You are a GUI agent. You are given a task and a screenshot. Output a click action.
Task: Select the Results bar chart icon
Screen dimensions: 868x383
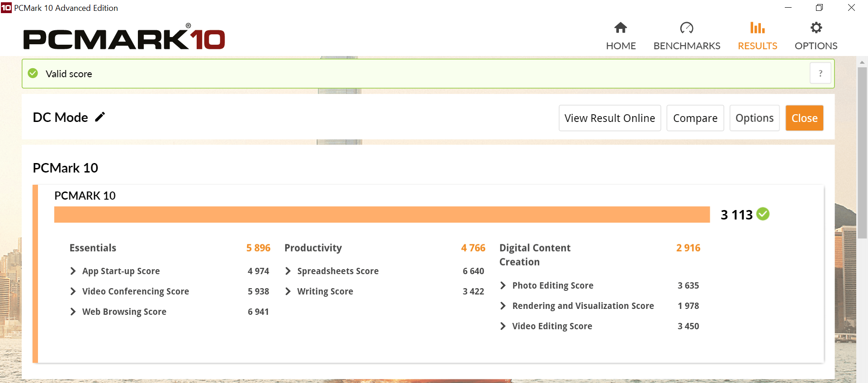758,28
